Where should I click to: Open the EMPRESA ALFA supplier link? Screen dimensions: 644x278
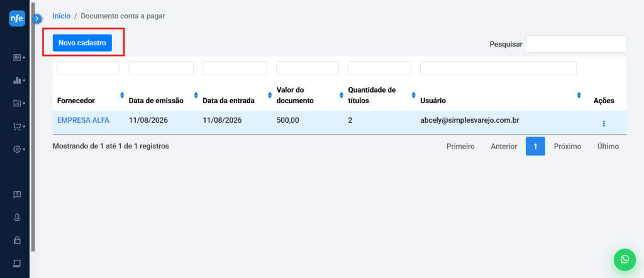click(84, 120)
